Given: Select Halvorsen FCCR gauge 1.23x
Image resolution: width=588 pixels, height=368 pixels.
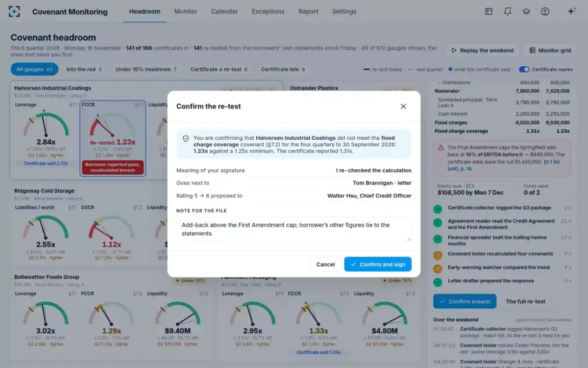Looking at the screenshot, I should [113, 139].
